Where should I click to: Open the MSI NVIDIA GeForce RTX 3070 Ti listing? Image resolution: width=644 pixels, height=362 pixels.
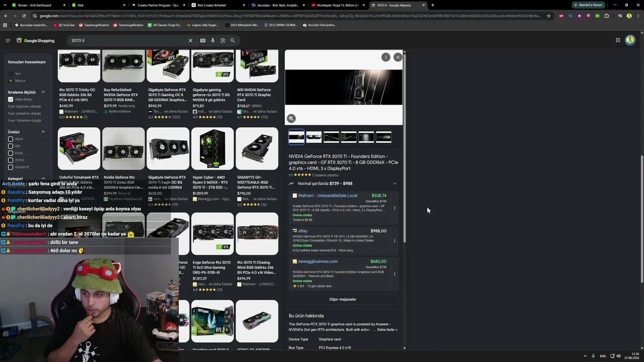[257, 84]
